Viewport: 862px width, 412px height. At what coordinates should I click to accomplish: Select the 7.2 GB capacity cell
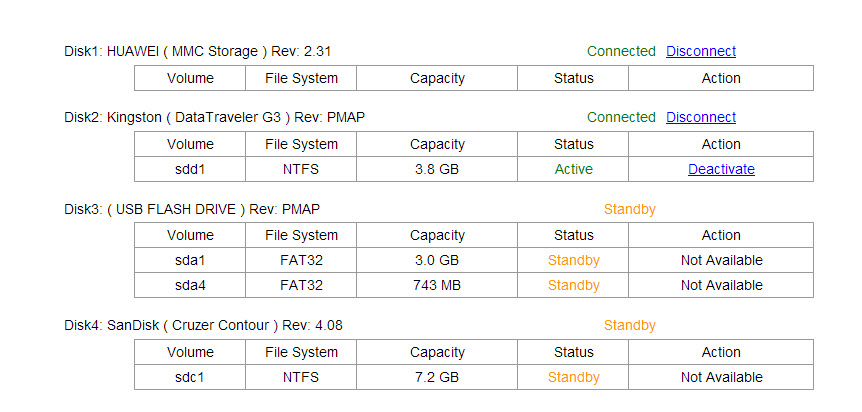click(437, 377)
